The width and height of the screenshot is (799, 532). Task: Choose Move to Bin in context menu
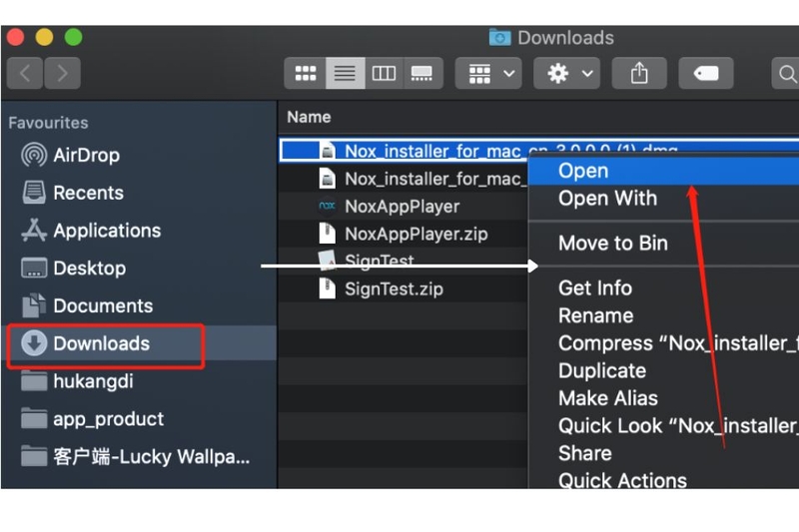(x=664, y=244)
